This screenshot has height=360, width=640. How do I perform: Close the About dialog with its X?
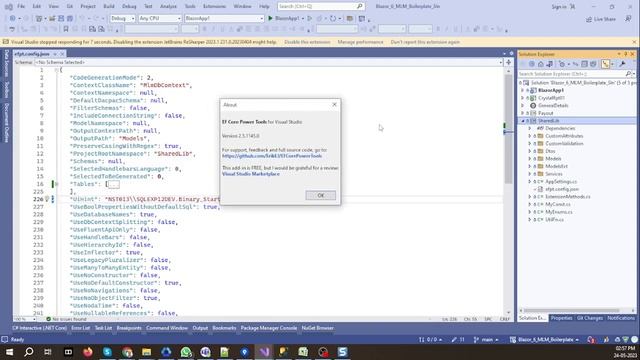(334, 104)
